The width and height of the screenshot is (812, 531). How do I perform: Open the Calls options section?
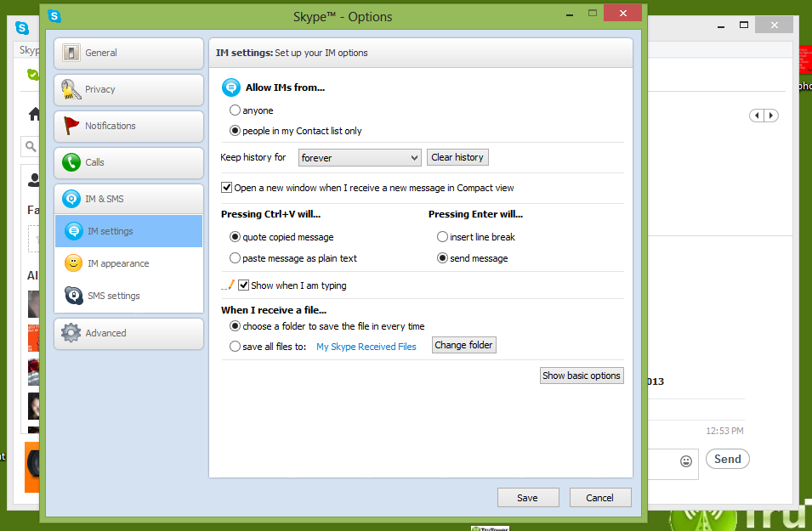(x=128, y=162)
